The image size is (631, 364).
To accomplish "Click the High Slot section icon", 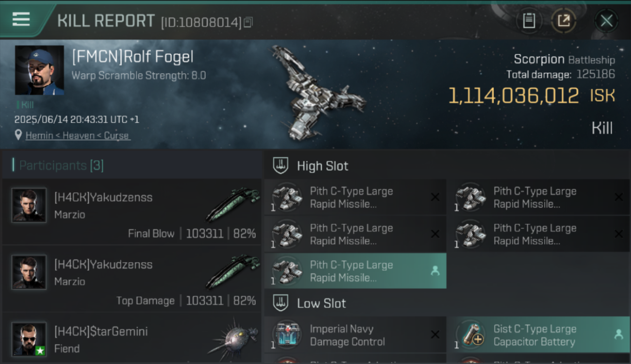I will point(281,165).
